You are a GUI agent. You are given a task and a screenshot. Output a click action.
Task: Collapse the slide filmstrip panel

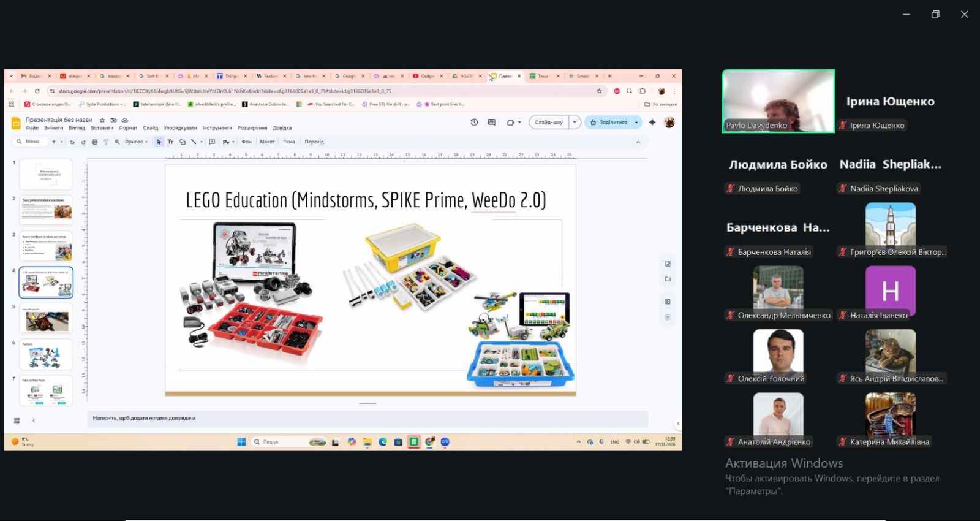34,420
